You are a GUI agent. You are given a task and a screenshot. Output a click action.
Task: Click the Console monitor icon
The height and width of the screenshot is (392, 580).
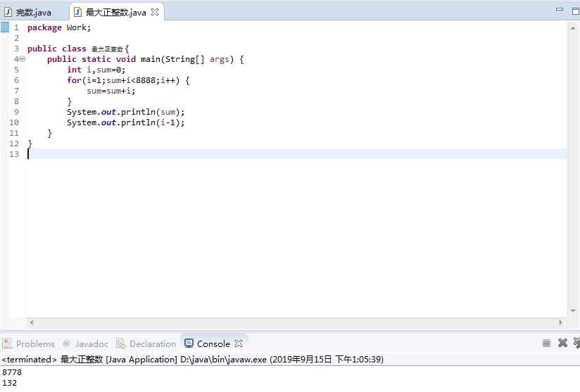tap(189, 343)
